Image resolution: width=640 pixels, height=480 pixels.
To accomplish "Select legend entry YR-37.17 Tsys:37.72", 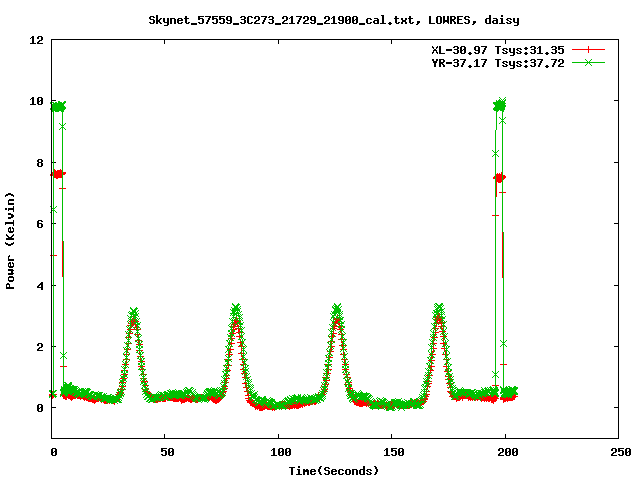I will 498,63.
